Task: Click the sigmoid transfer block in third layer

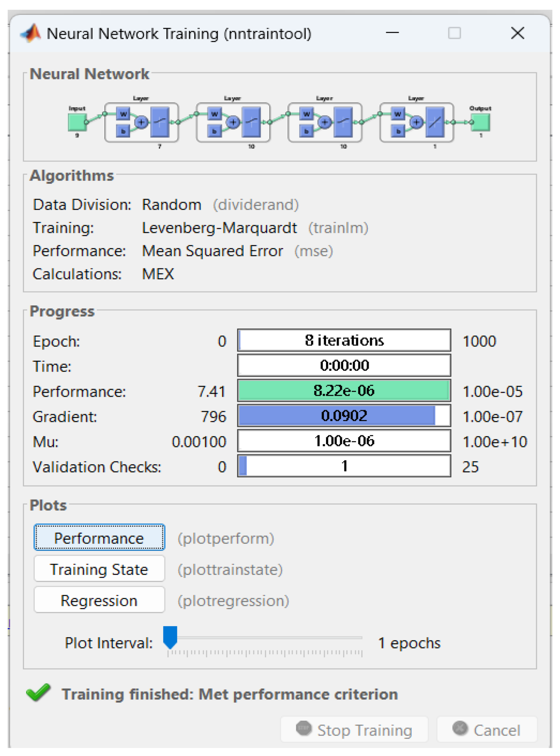Action: pos(343,122)
